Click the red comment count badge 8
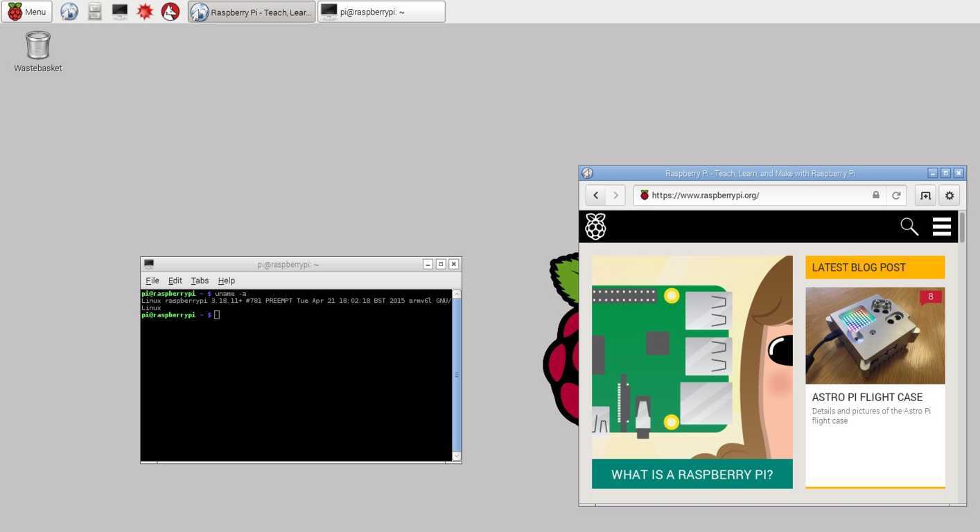The image size is (980, 532). [931, 297]
